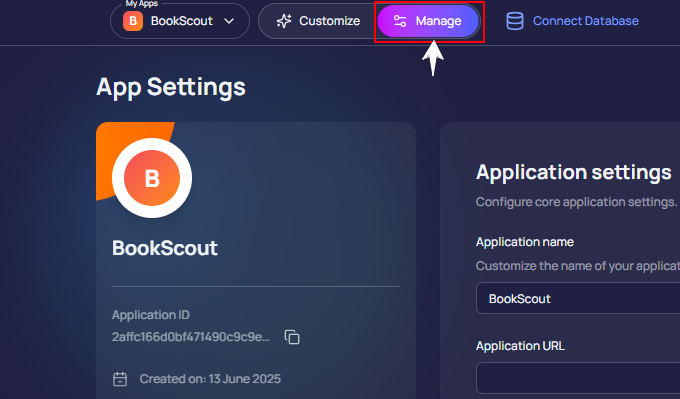Image resolution: width=680 pixels, height=399 pixels.
Task: Edit the Application name field containing BookScout
Action: coord(578,298)
